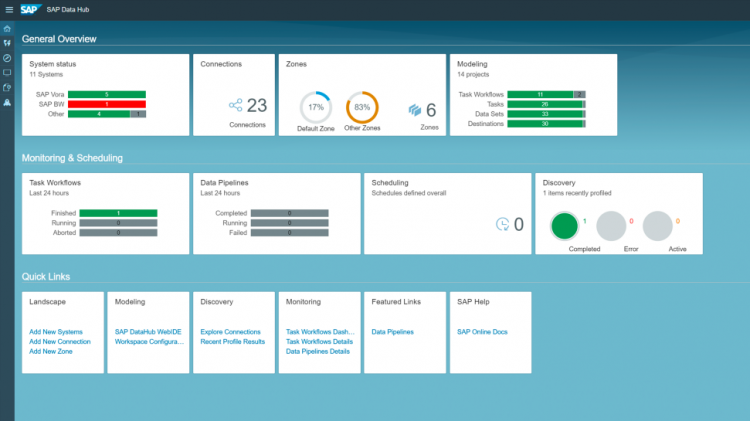Click the Finished task workflows bar
The height and width of the screenshot is (421, 750).
[118, 213]
